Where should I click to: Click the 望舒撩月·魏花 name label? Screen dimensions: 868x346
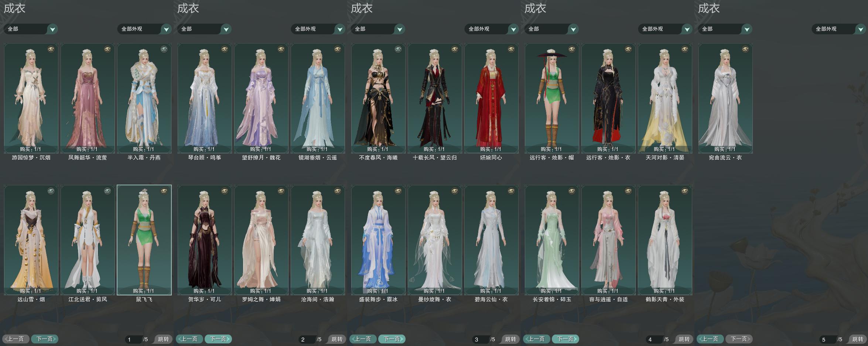point(261,158)
